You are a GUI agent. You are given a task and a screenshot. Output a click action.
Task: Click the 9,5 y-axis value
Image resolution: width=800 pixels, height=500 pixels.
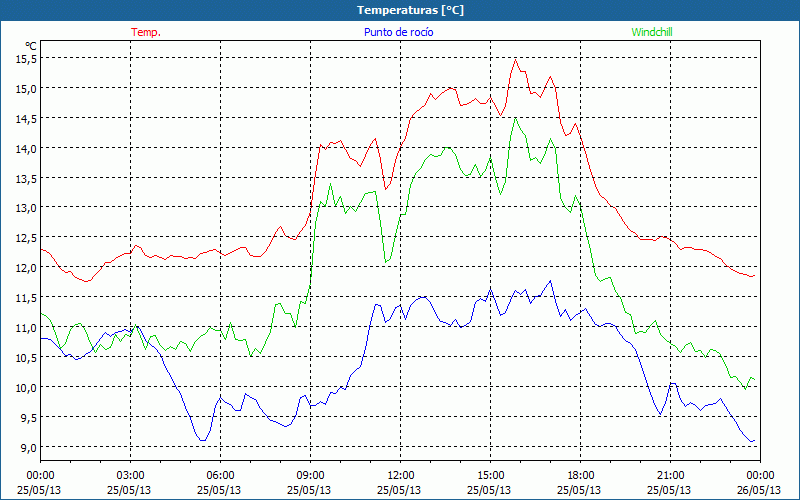point(29,417)
